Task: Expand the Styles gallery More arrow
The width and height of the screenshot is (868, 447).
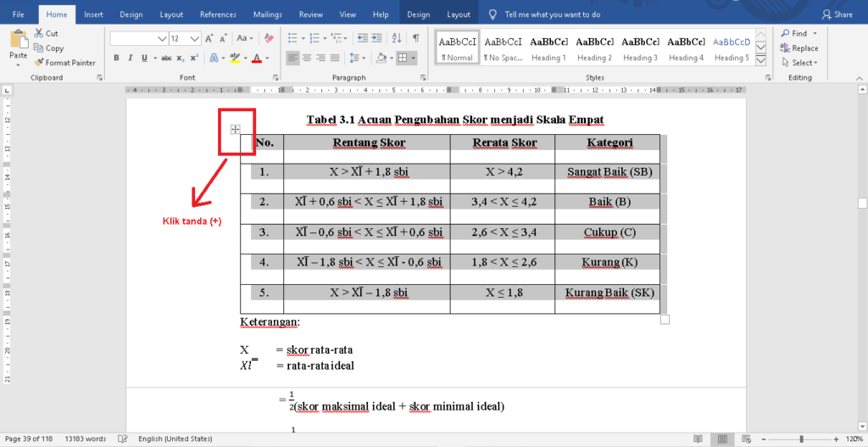Action: 760,60
